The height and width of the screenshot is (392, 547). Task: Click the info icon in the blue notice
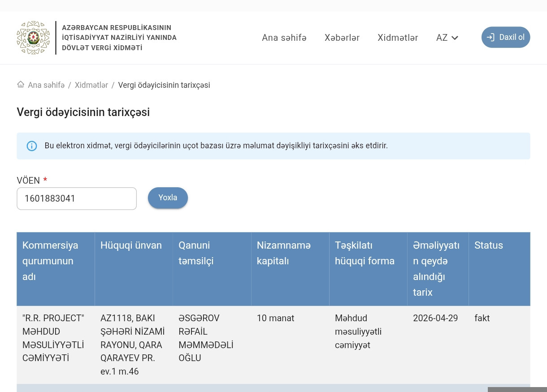[x=32, y=146]
